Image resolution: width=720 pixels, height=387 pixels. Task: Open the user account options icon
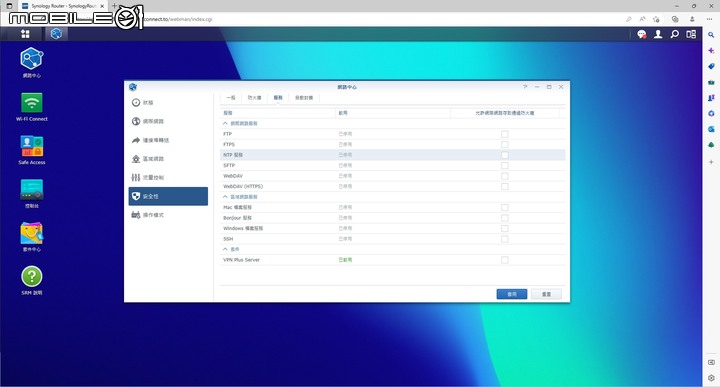(658, 34)
